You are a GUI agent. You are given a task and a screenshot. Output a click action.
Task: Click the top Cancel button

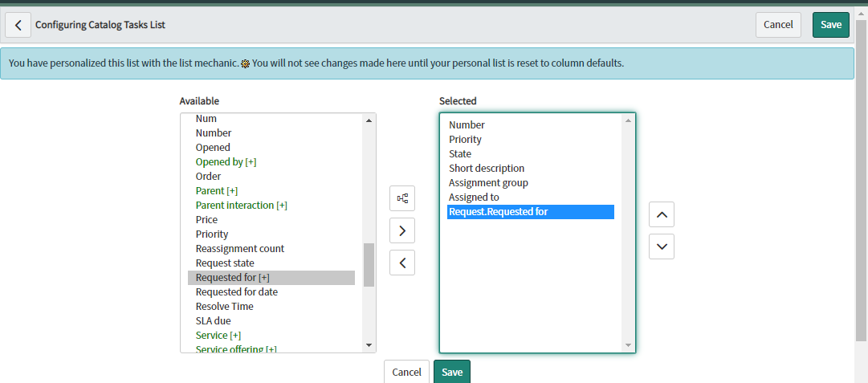click(778, 25)
